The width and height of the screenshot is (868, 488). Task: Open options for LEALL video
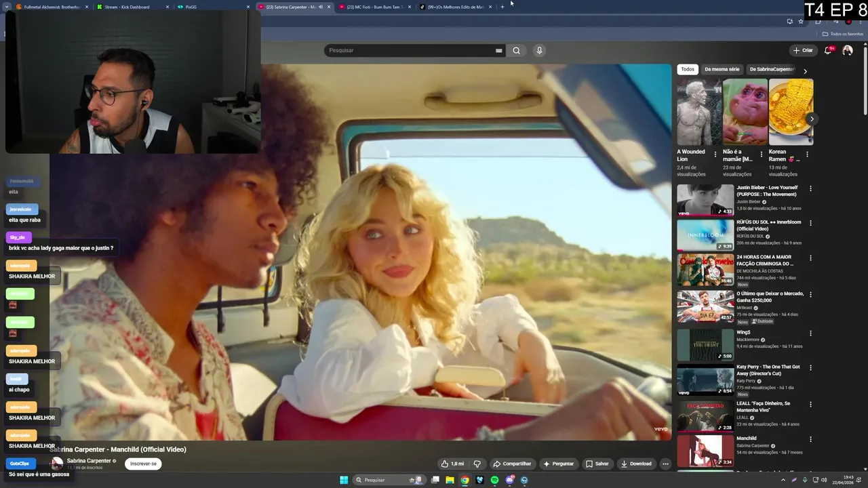(810, 405)
